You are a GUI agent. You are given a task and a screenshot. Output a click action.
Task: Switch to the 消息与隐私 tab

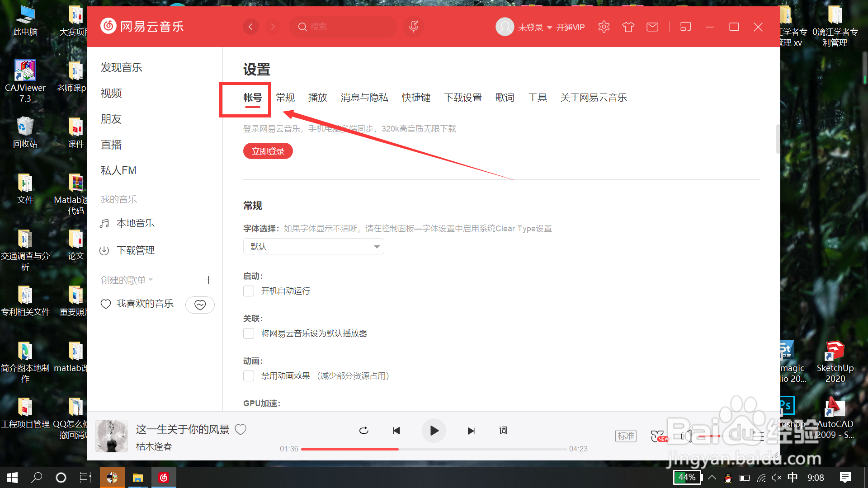(364, 97)
